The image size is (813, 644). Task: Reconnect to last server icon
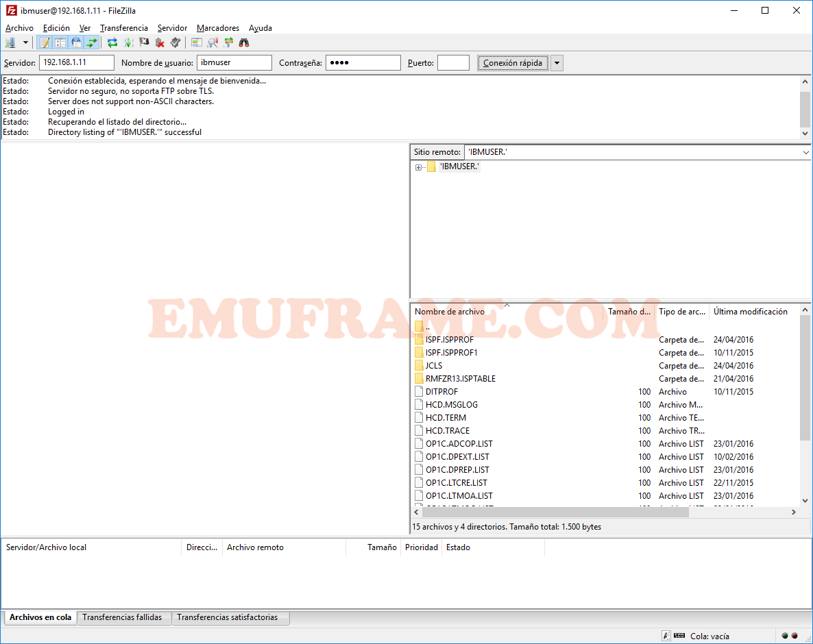point(175,42)
